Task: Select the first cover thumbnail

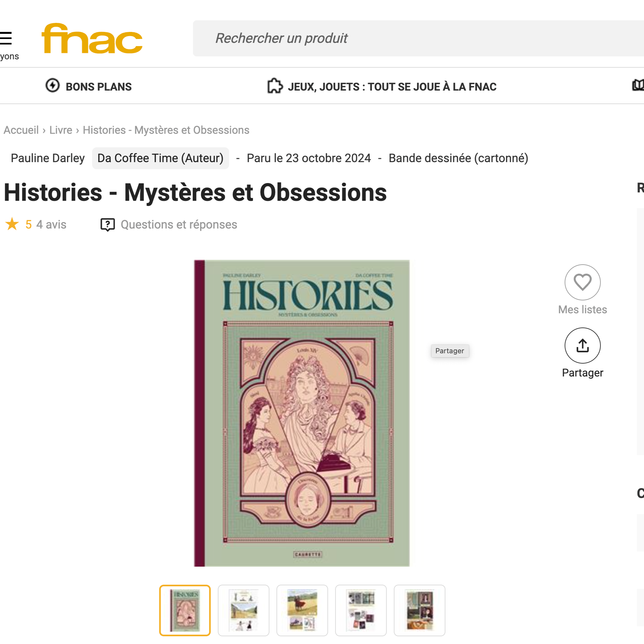Action: point(185,610)
